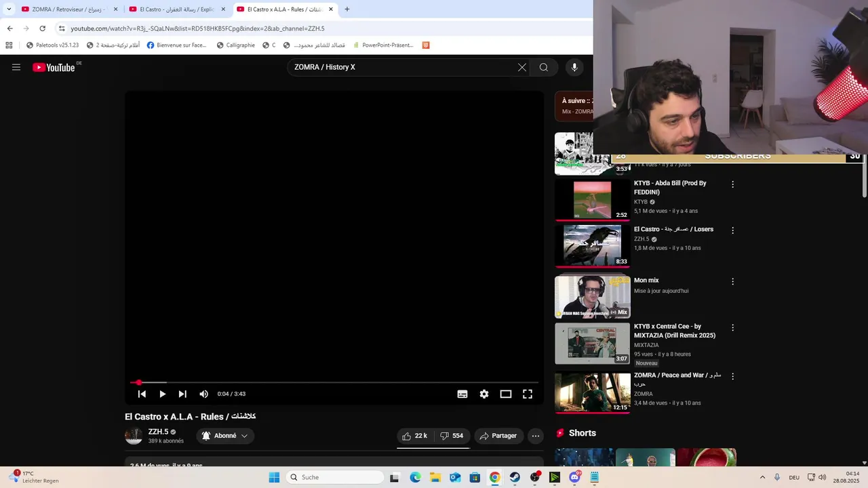Open Windows Start menu
The width and height of the screenshot is (868, 488).
coord(274,477)
